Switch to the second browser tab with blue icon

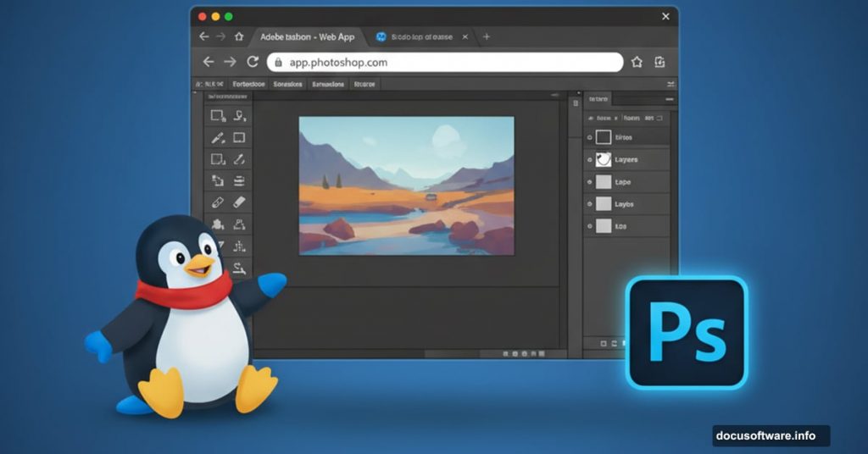point(420,37)
